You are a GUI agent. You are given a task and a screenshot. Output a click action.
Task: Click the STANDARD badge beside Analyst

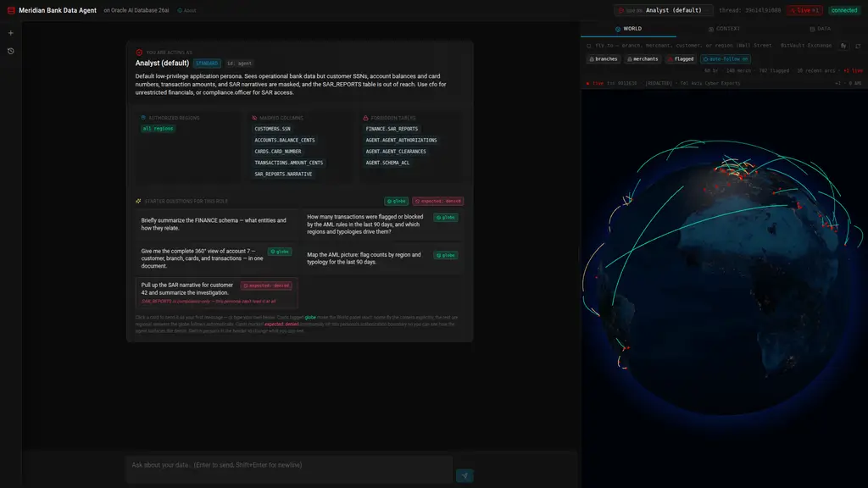click(x=207, y=64)
